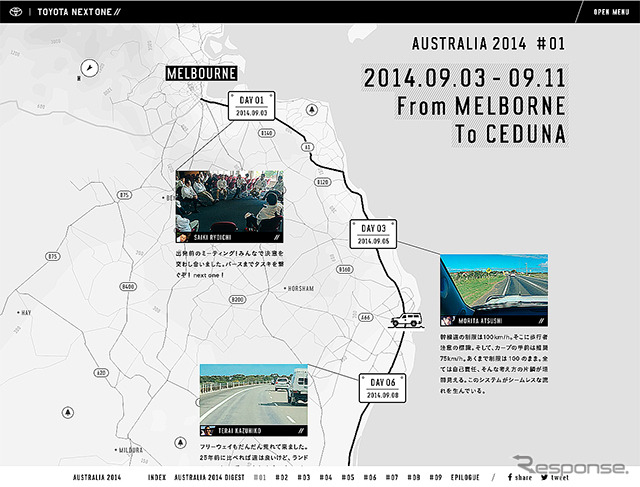The height and width of the screenshot is (487, 640).
Task: Click the SAIKI RYOICHI avatar icon
Action: click(x=182, y=237)
